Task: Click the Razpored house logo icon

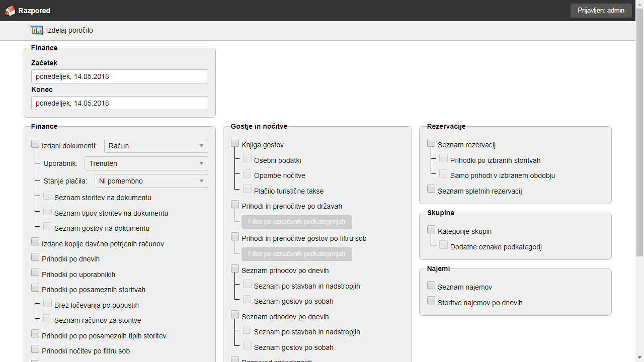Action: point(10,11)
